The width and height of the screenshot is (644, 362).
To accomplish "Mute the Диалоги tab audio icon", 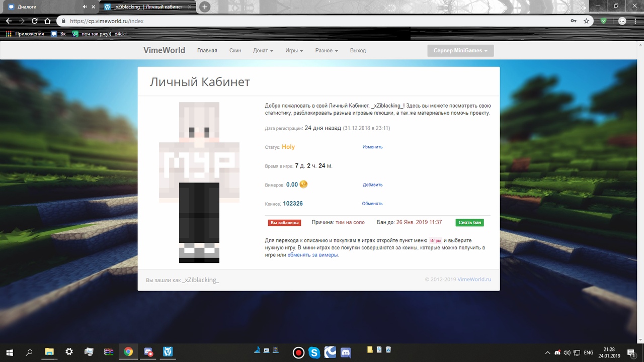I will click(x=84, y=7).
